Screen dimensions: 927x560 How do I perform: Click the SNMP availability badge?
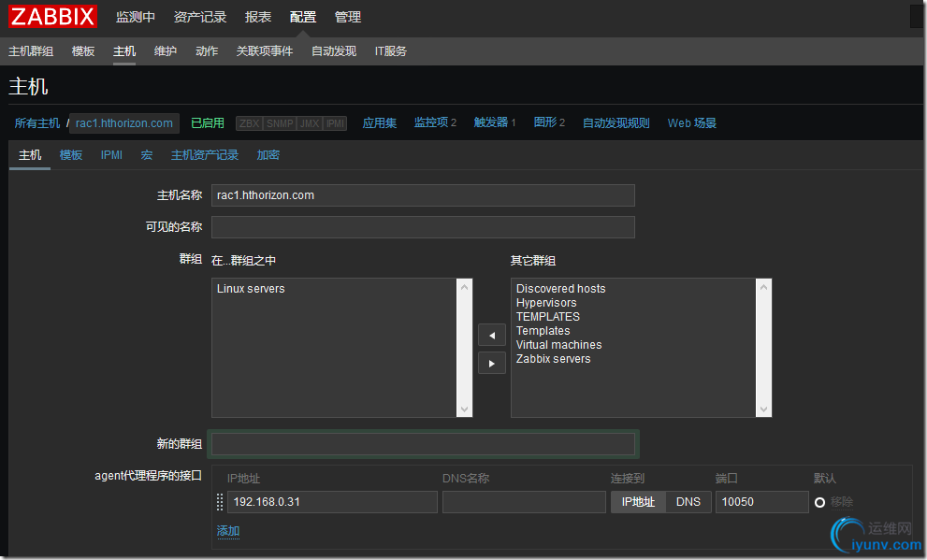(280, 123)
